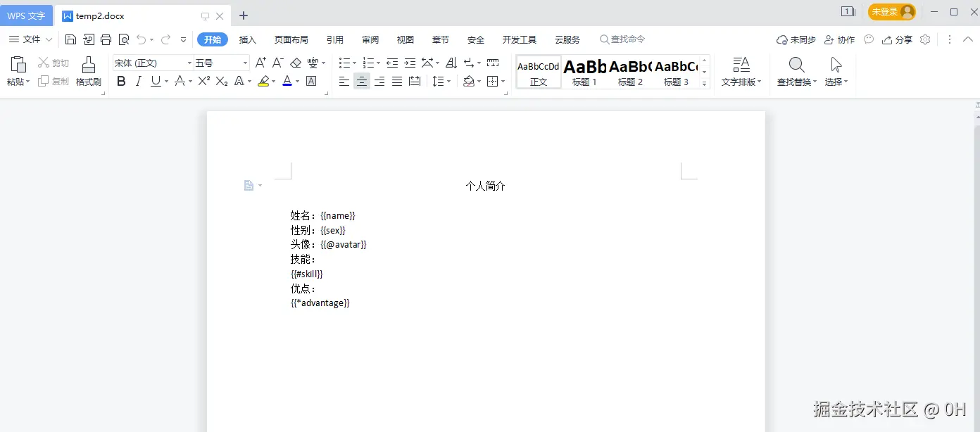Click Increase indent icon
The width and height of the screenshot is (980, 432).
click(x=410, y=63)
